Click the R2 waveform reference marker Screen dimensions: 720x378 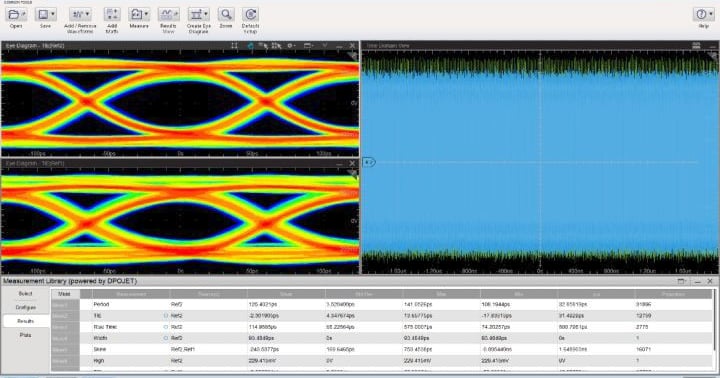pyautogui.click(x=369, y=162)
